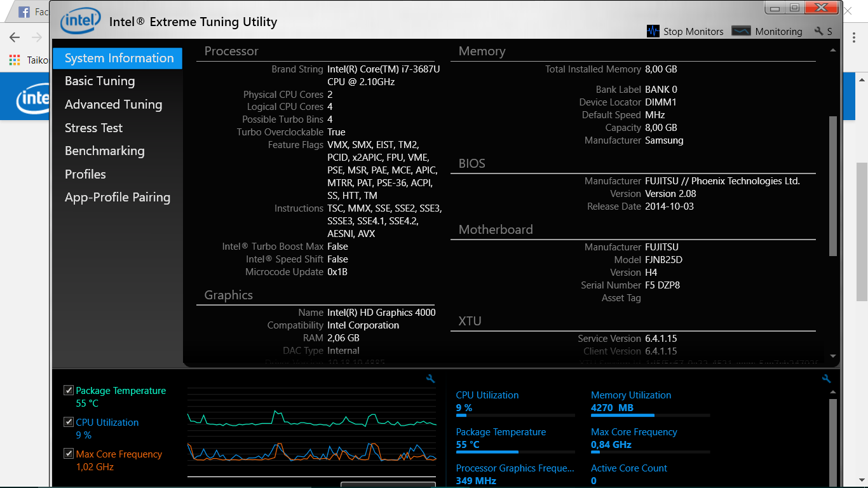Go to the Benchmarking section

[105, 151]
